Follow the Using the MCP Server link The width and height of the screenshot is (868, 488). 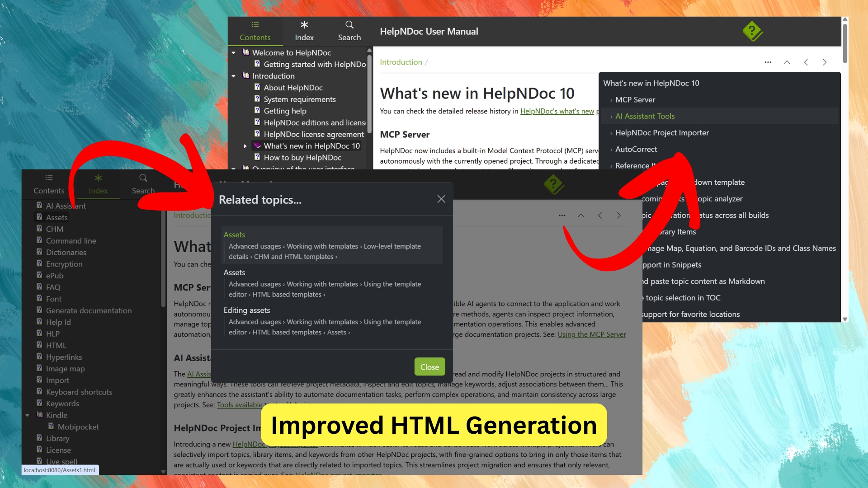coord(591,334)
